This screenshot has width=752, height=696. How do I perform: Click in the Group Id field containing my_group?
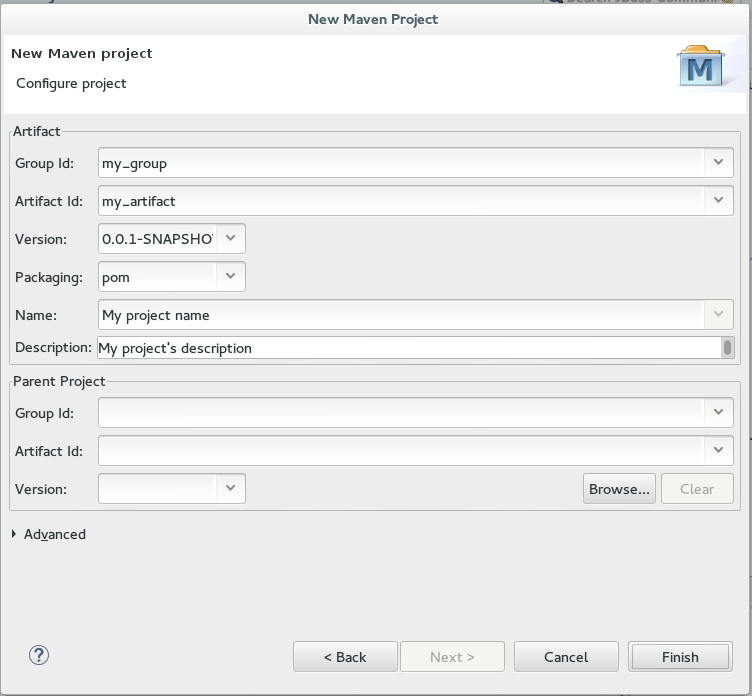[x=401, y=163]
